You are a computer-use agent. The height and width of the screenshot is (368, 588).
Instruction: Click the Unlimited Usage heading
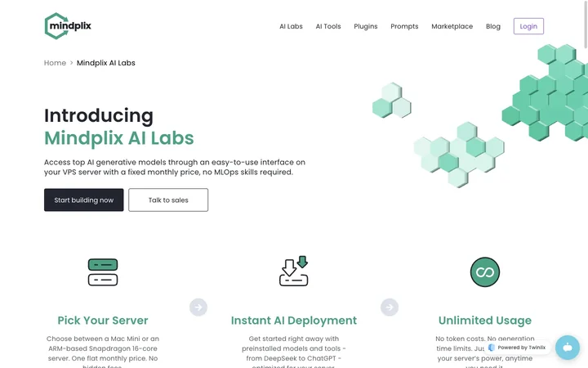pos(485,321)
